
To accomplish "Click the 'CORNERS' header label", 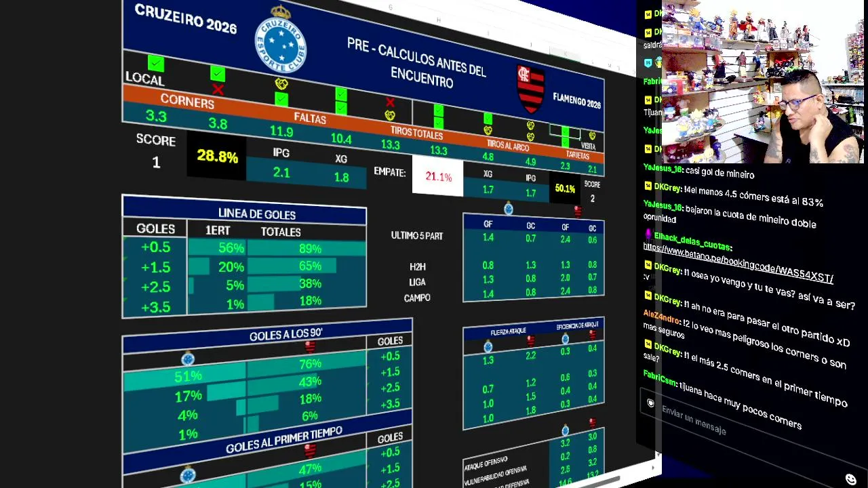I will coord(187,102).
